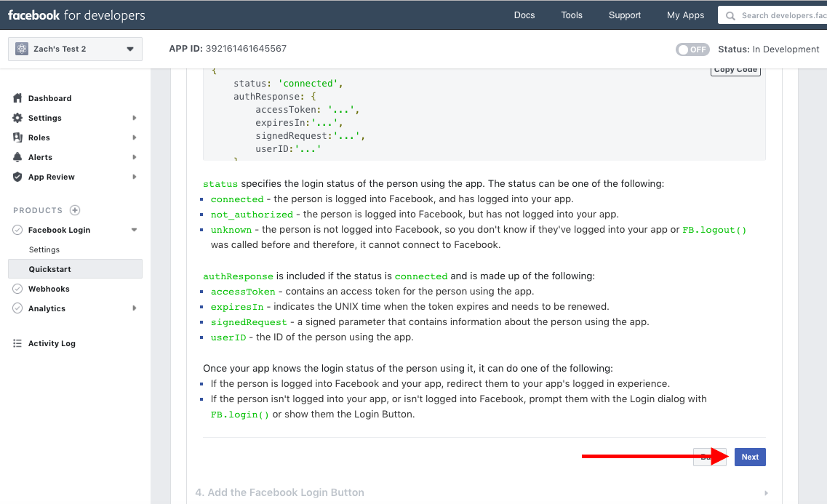The width and height of the screenshot is (827, 504).
Task: Click the Next button
Action: (x=750, y=457)
